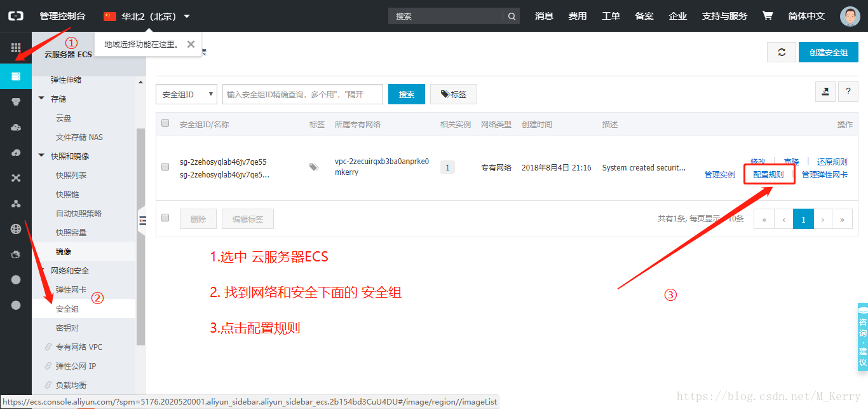Open the 费用 menu
The image size is (868, 409).
coord(578,16)
